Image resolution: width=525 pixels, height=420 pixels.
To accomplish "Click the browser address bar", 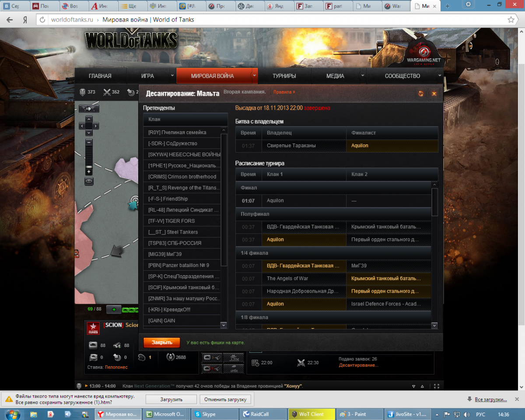I will tap(276, 20).
